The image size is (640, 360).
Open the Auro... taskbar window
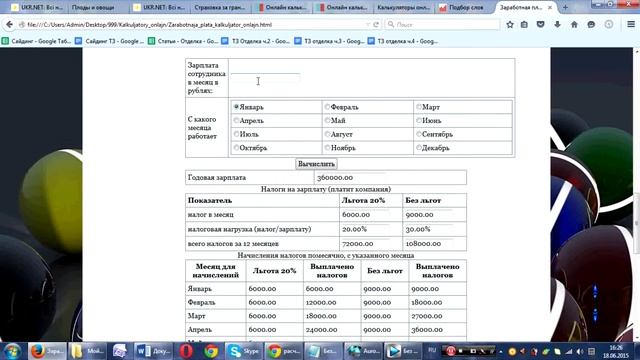tap(363, 351)
